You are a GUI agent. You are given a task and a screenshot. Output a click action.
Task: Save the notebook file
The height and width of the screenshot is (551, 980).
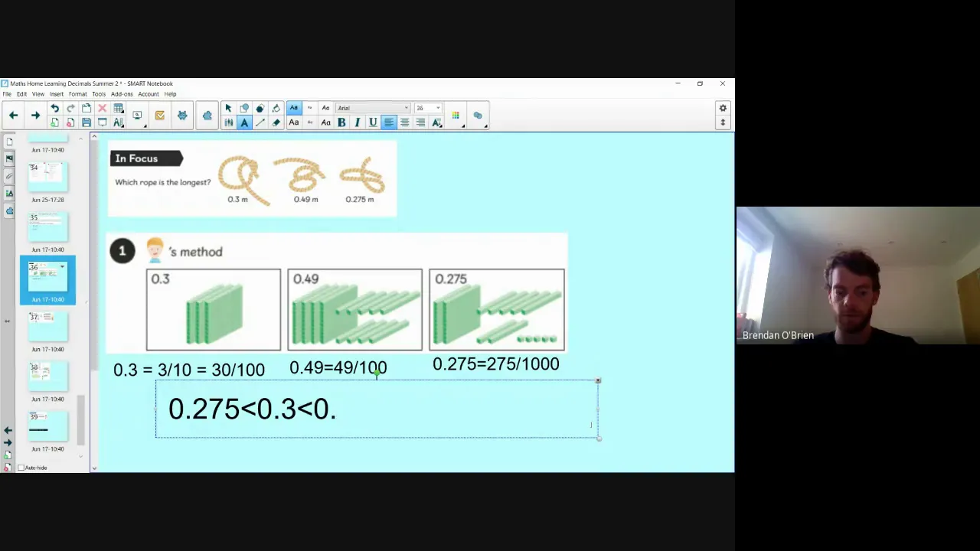(87, 122)
